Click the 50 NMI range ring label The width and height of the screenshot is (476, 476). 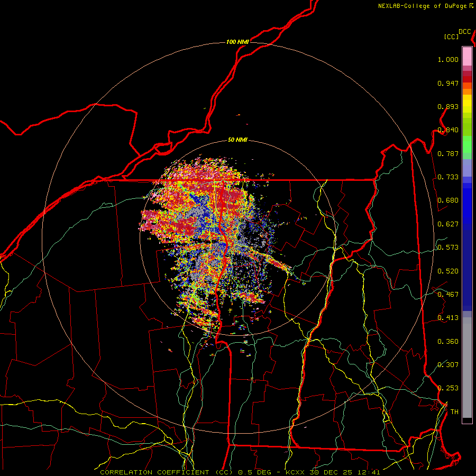[237, 140]
